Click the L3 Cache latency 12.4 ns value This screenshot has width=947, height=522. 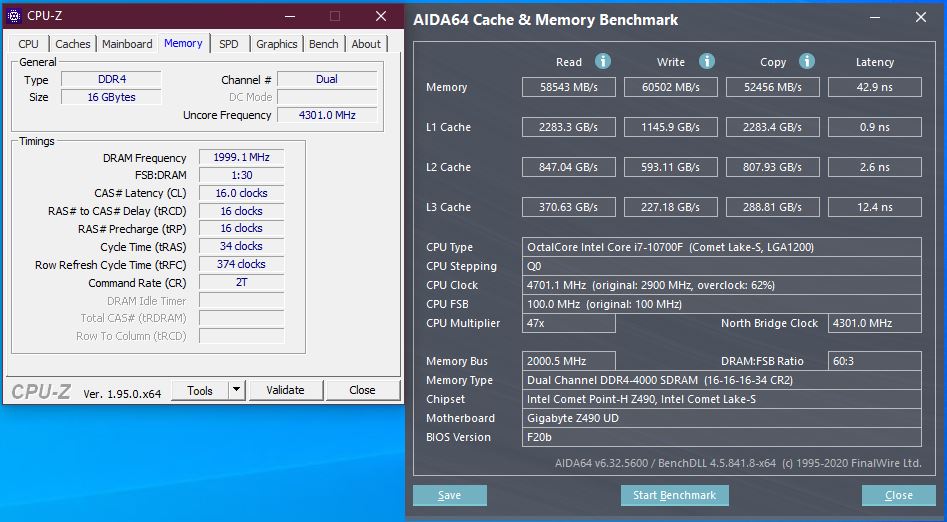coord(875,207)
